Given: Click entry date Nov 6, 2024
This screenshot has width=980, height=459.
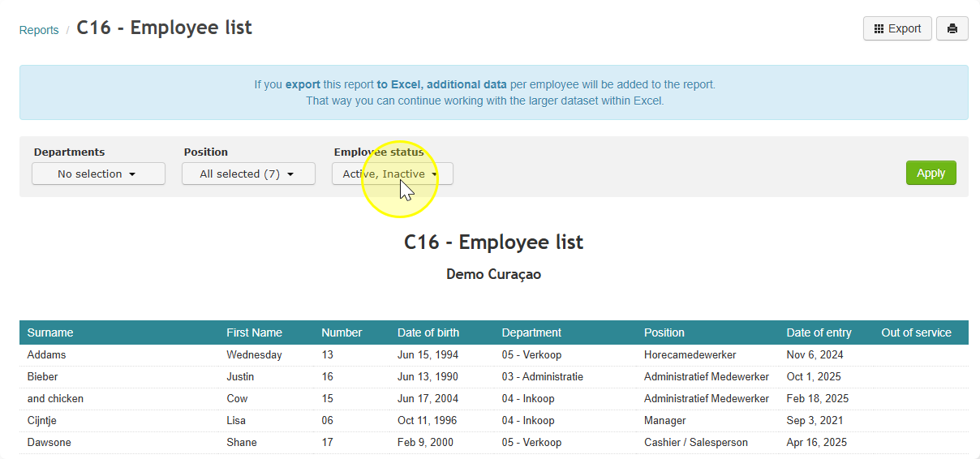Looking at the screenshot, I should tap(815, 354).
